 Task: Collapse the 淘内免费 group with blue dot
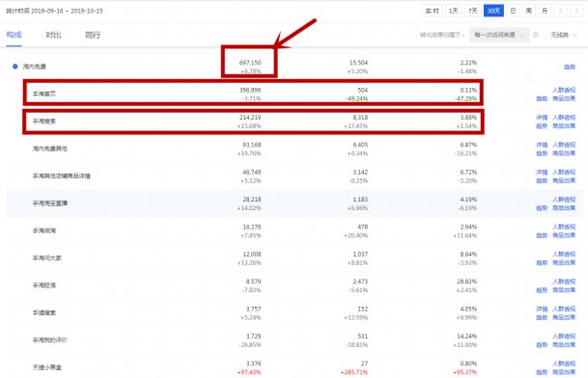coord(15,67)
